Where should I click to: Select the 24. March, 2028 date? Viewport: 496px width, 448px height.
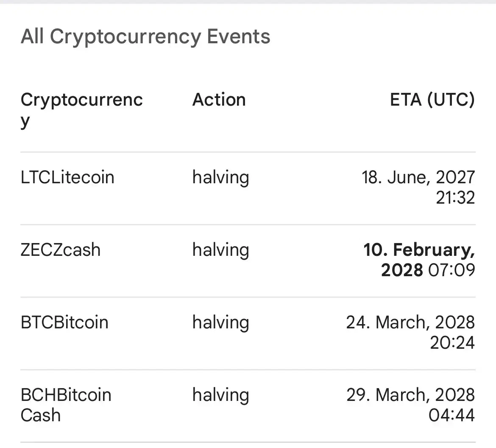pos(410,322)
